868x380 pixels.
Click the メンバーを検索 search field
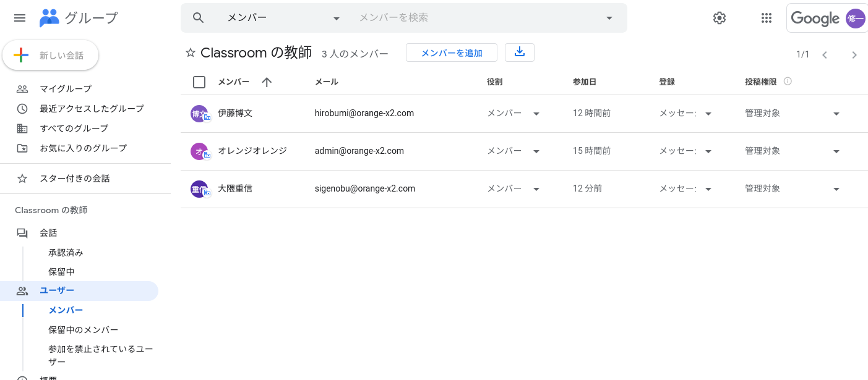tap(476, 18)
